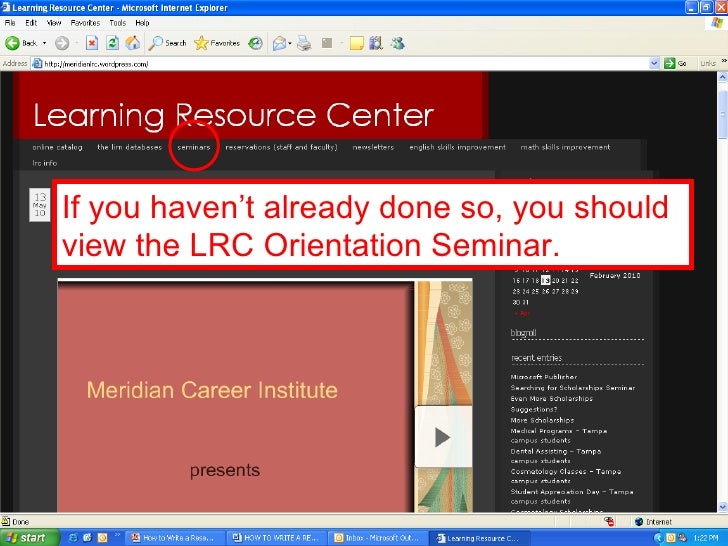Screen dimensions: 728x546
Task: Launch Outlook from Quick Launch
Action: tap(102, 538)
